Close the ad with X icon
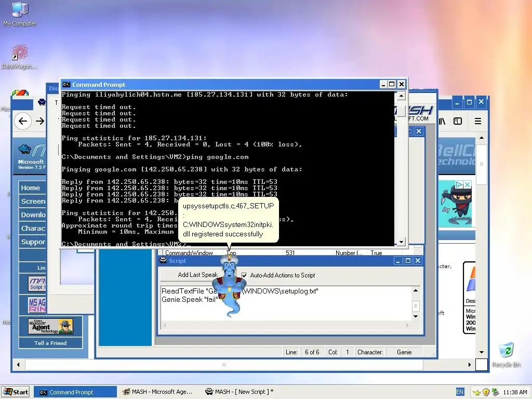 click(x=467, y=184)
